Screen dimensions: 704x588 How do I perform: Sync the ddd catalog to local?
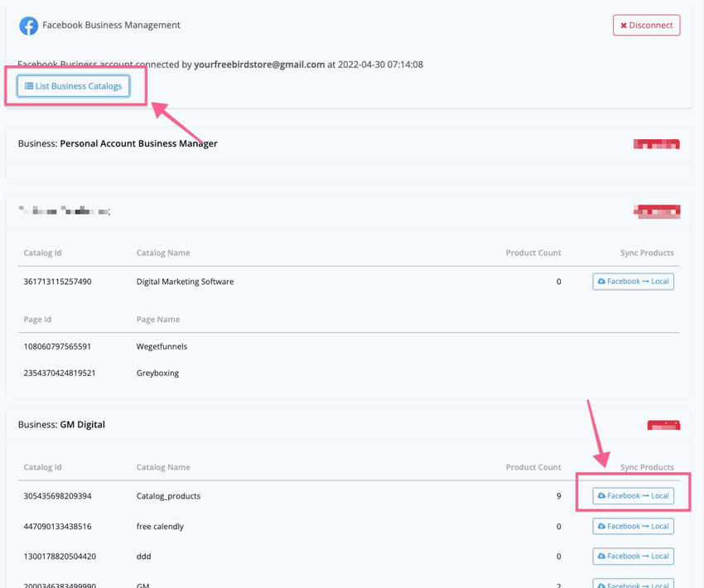633,556
